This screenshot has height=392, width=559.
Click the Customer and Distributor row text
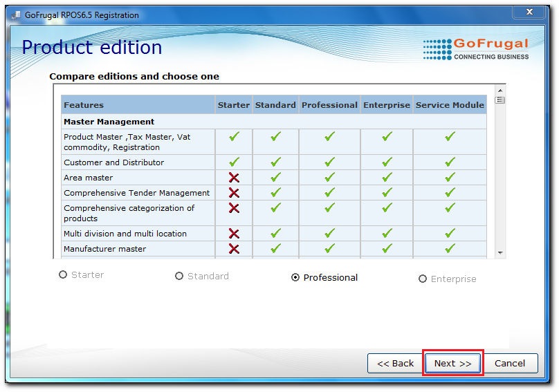point(113,162)
